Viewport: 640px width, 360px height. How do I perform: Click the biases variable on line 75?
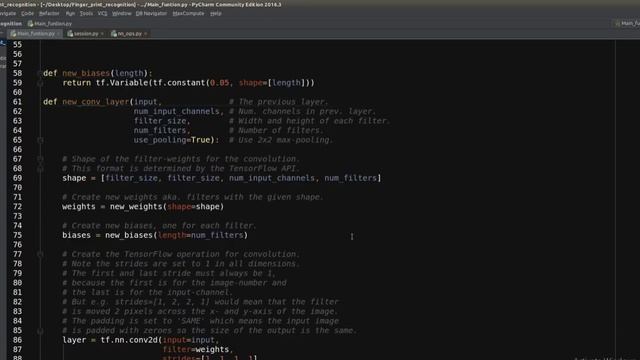[x=76, y=235]
